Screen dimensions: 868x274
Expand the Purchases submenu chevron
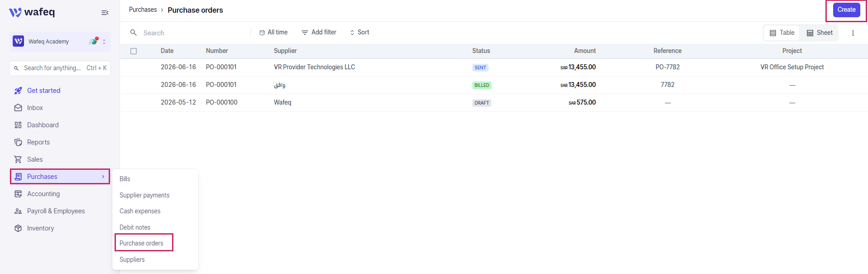[x=103, y=177]
